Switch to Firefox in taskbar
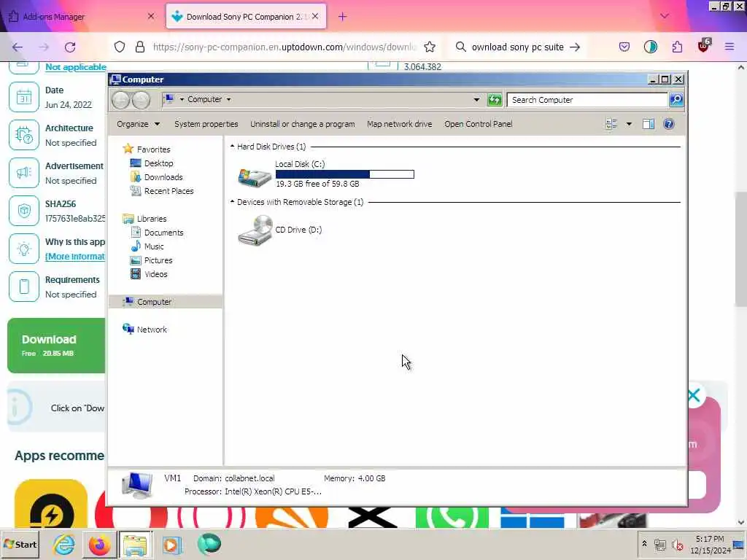This screenshot has height=560, width=747. click(99, 544)
